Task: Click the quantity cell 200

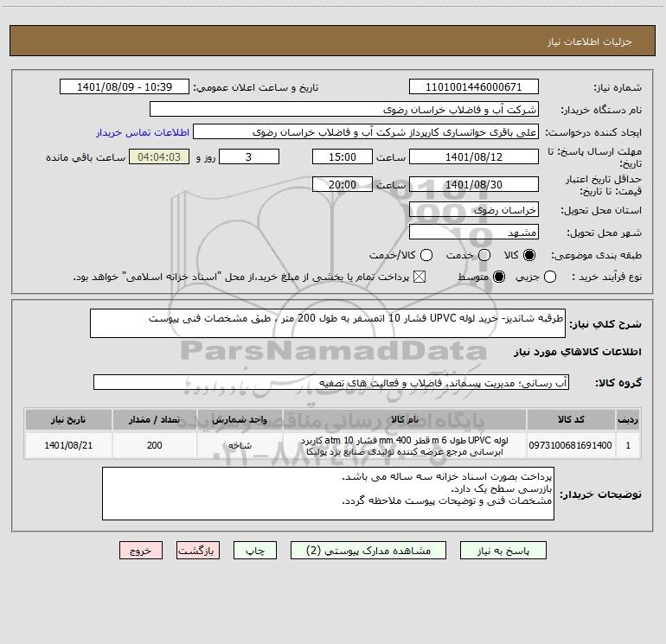Action: (155, 445)
